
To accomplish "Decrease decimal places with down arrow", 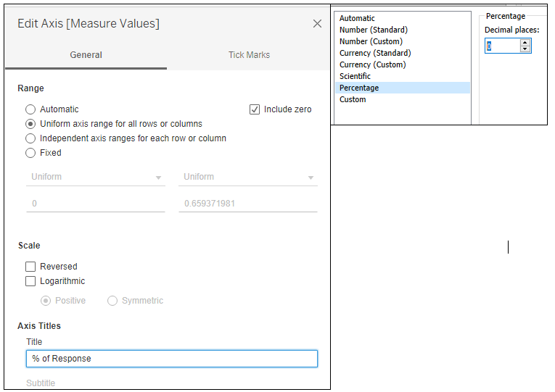I will coord(525,49).
